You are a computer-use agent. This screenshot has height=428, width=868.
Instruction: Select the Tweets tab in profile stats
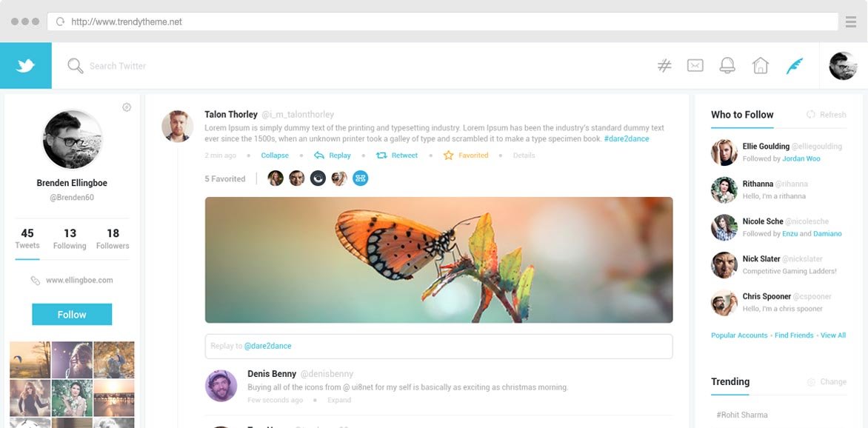(x=27, y=238)
